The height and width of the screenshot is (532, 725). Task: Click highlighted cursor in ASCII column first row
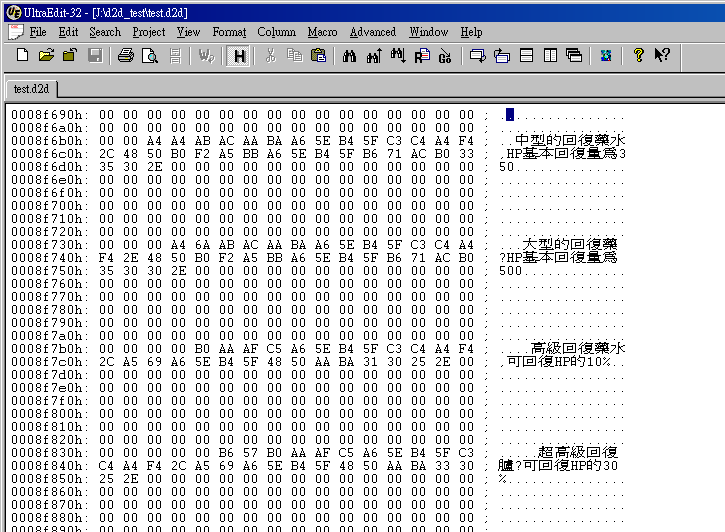click(x=510, y=115)
